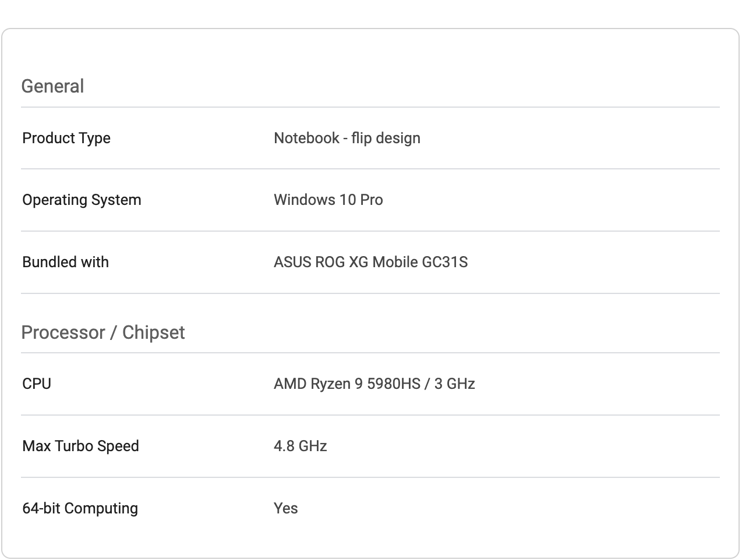Click the 4.8 GHz value
The width and height of the screenshot is (742, 560).
coord(300,446)
